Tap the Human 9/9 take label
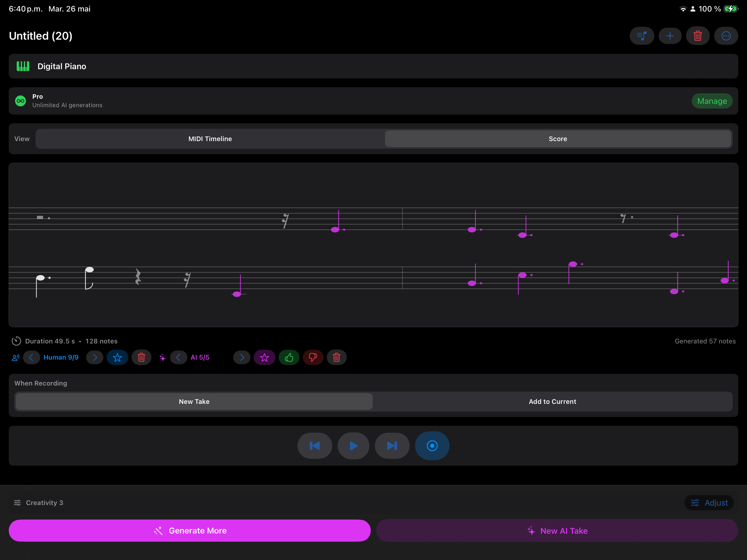The width and height of the screenshot is (747, 560). click(x=61, y=357)
